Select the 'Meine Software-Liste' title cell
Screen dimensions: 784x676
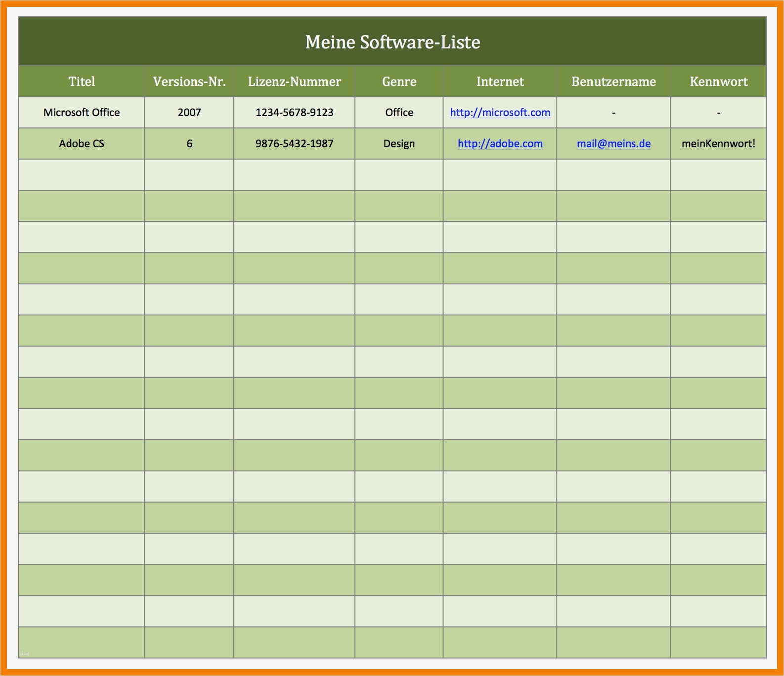(x=392, y=42)
